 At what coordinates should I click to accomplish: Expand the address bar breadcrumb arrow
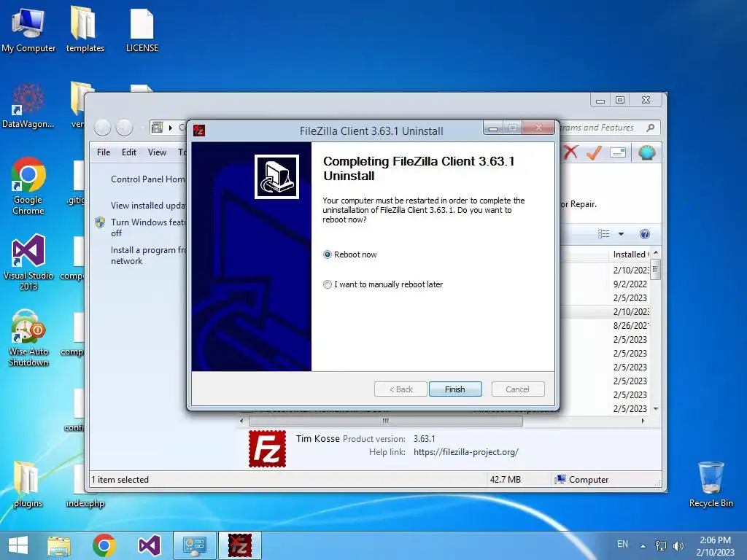(171, 127)
